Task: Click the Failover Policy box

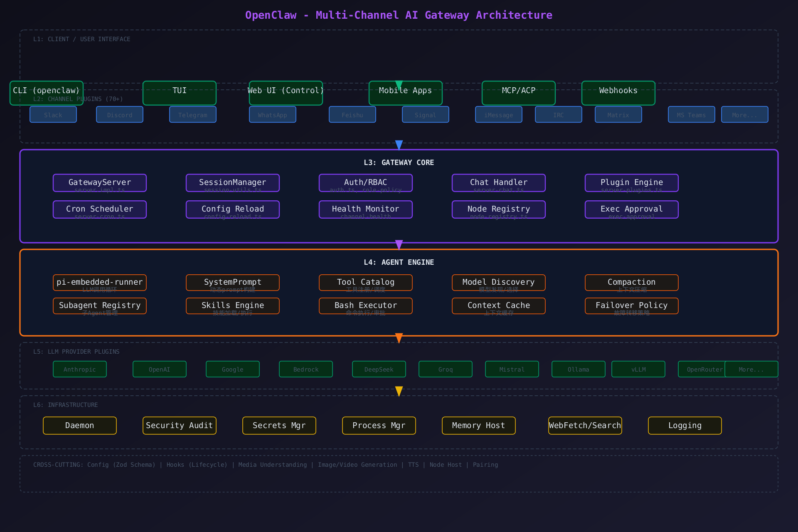Action: point(632,306)
